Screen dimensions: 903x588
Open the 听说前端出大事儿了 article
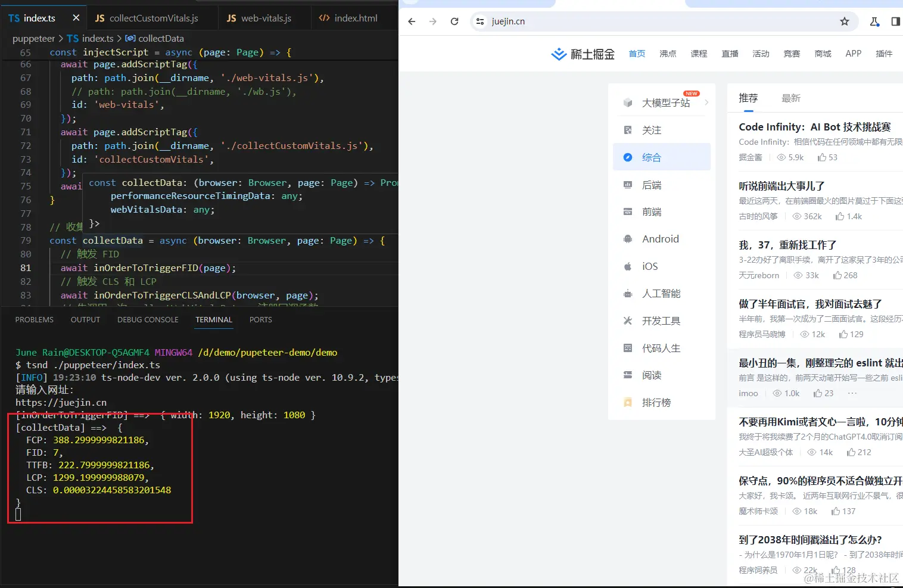tap(781, 186)
